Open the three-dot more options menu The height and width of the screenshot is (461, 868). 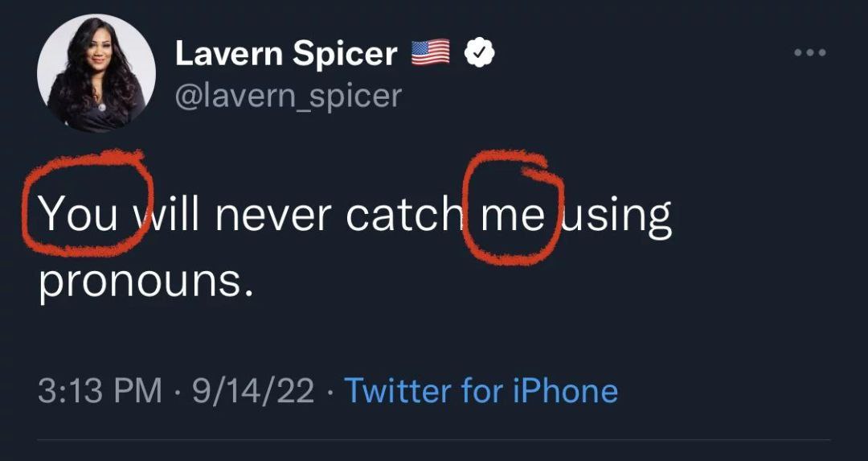click(x=809, y=54)
